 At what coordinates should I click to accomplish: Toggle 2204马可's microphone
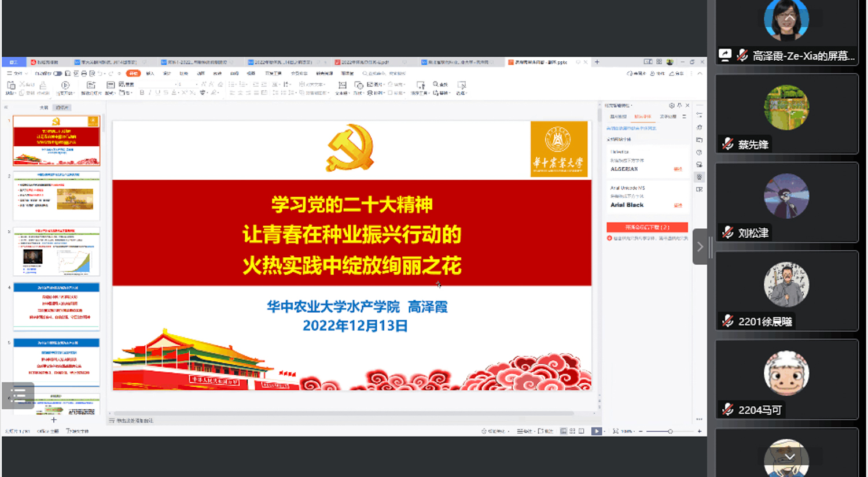(727, 409)
